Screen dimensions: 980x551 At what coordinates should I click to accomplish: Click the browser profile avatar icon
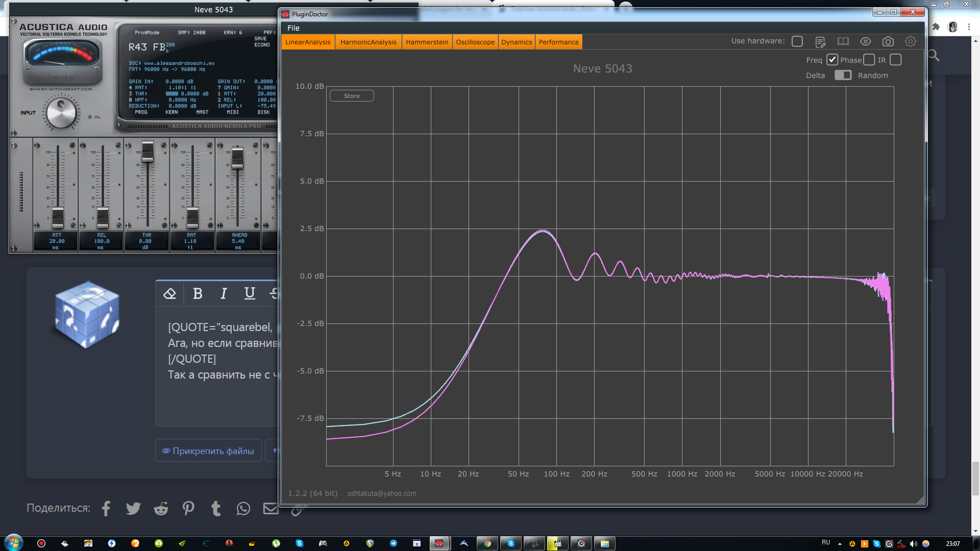pyautogui.click(x=952, y=27)
